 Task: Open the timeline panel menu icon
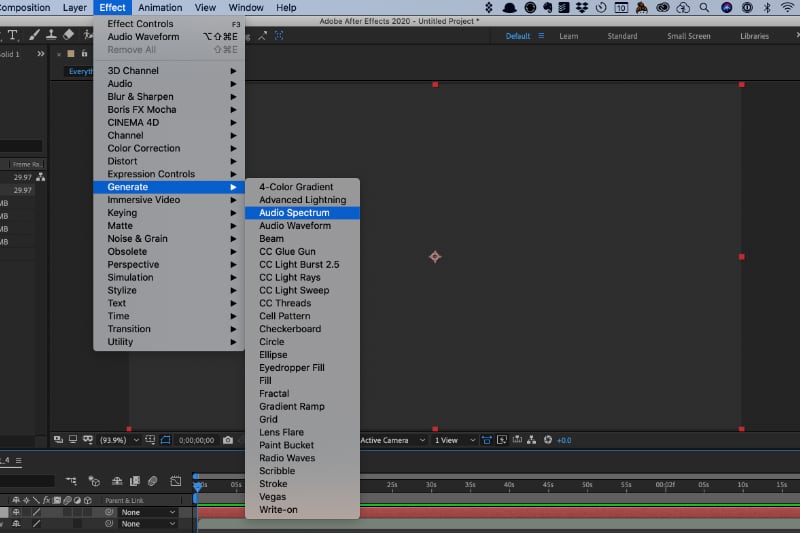[18, 461]
